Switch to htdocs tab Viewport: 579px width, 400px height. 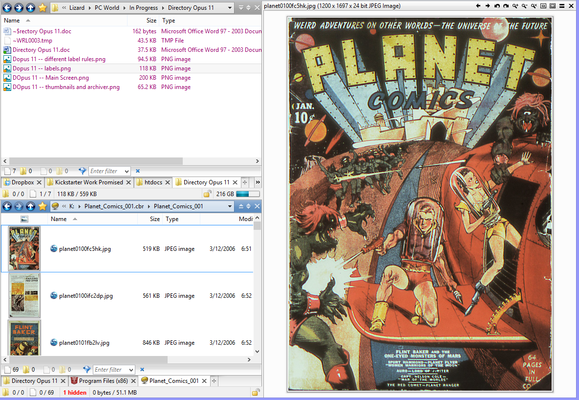[153, 182]
